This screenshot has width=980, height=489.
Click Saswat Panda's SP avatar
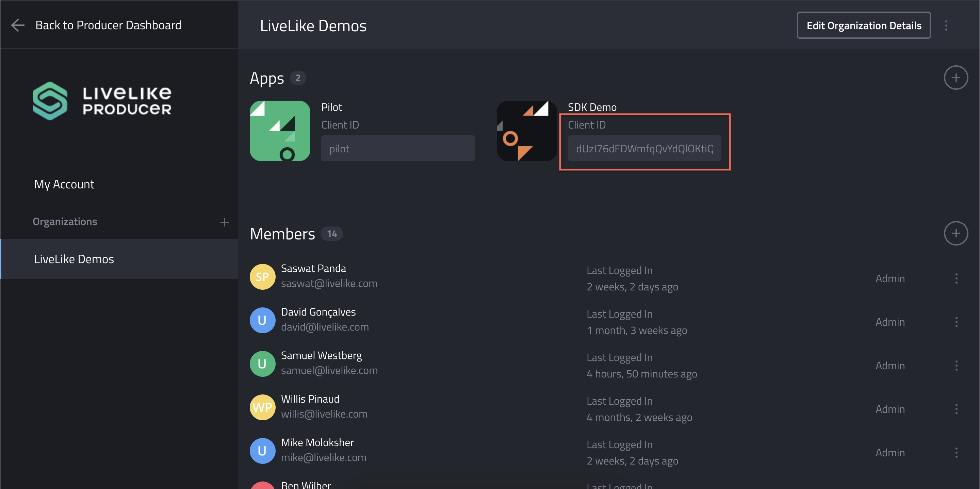[262, 277]
